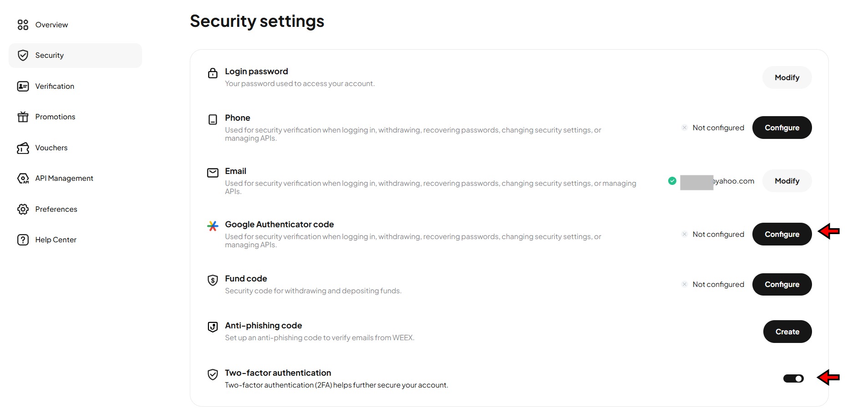Click the Google Authenticator colorful star icon
868x414 pixels.
tap(213, 225)
